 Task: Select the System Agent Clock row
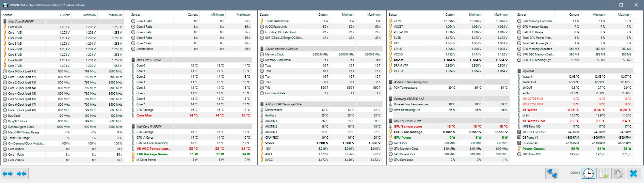coord(63,127)
